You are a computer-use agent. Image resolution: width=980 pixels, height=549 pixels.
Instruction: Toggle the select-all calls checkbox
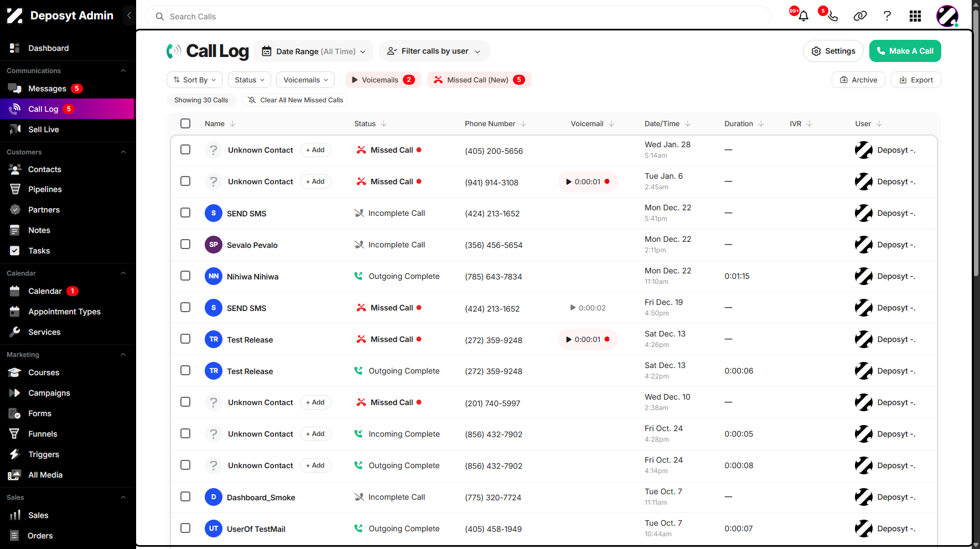185,123
